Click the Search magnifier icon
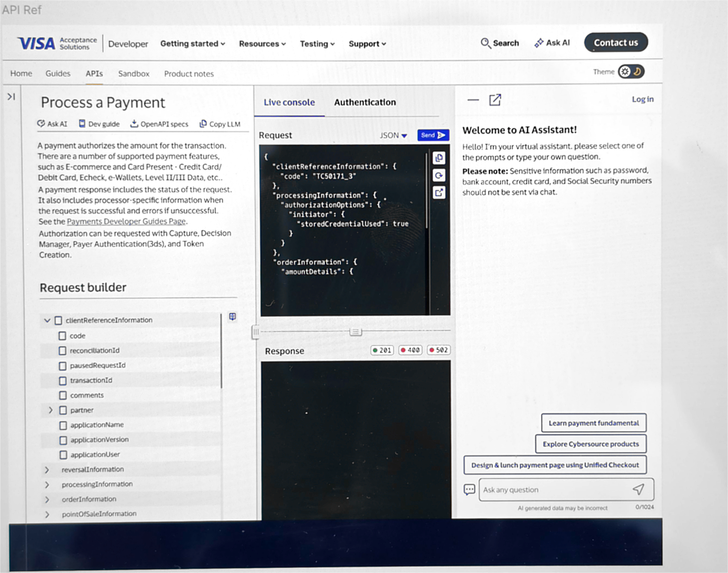This screenshot has width=728, height=573. (x=485, y=43)
